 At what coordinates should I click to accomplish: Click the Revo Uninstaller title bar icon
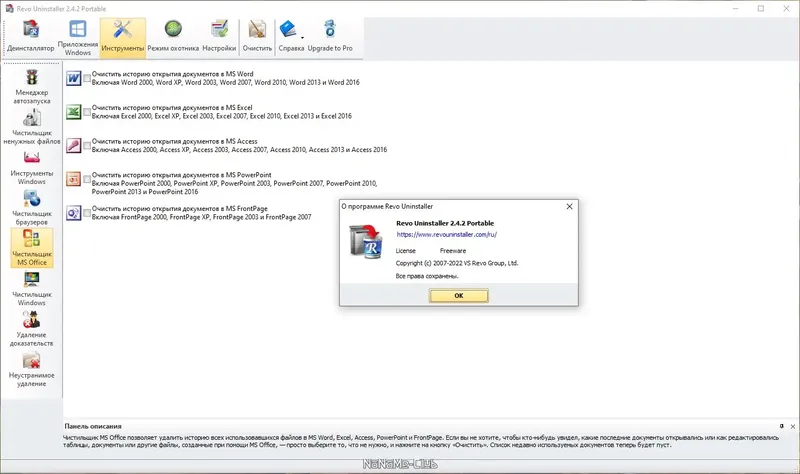[x=9, y=9]
